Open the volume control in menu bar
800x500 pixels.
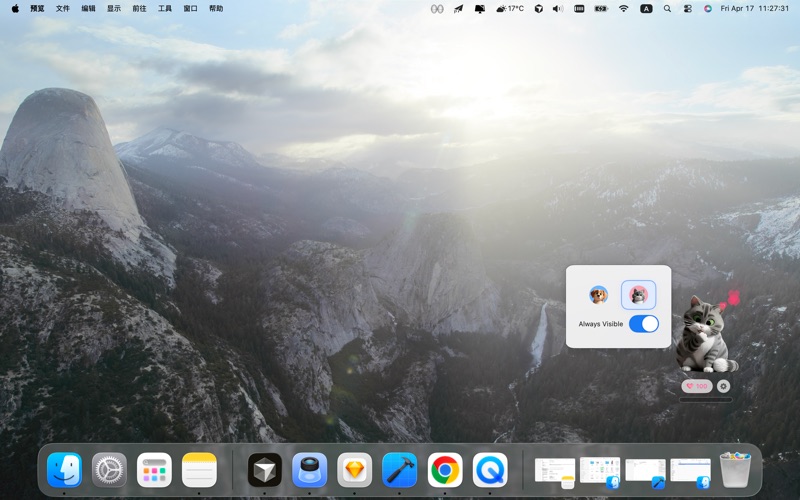coord(558,9)
